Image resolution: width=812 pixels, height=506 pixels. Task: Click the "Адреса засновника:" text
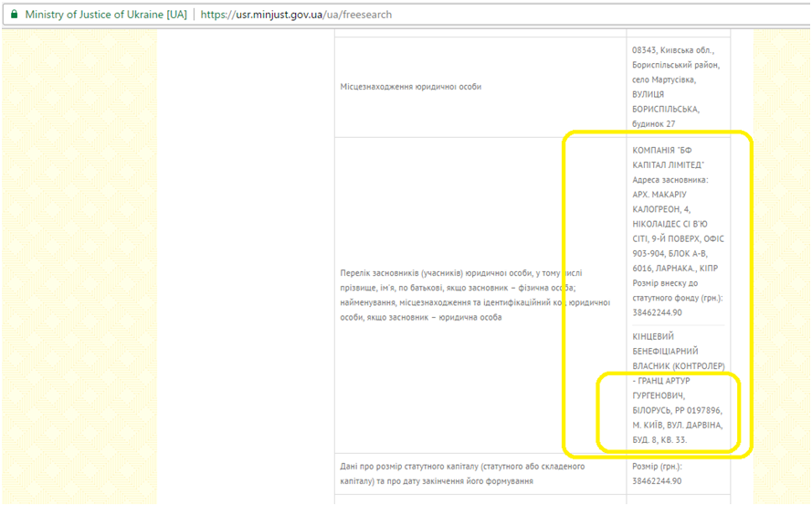670,180
